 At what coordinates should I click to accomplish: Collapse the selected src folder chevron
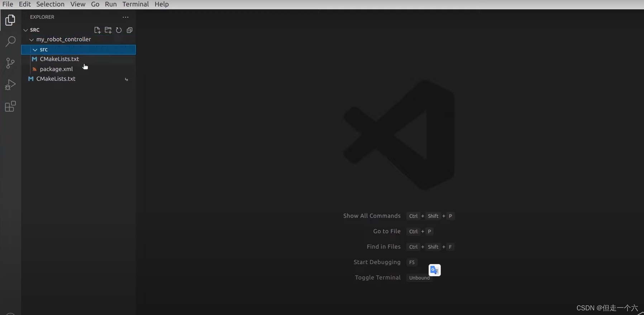click(35, 50)
